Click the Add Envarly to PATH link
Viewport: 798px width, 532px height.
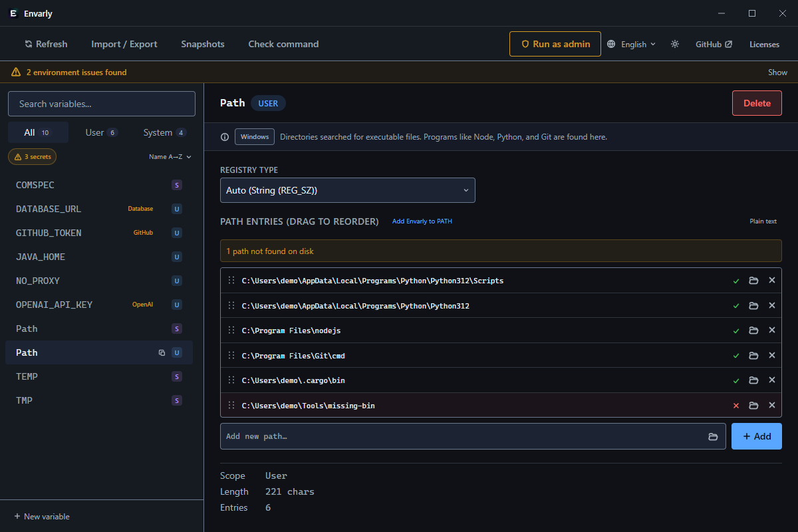click(x=422, y=221)
